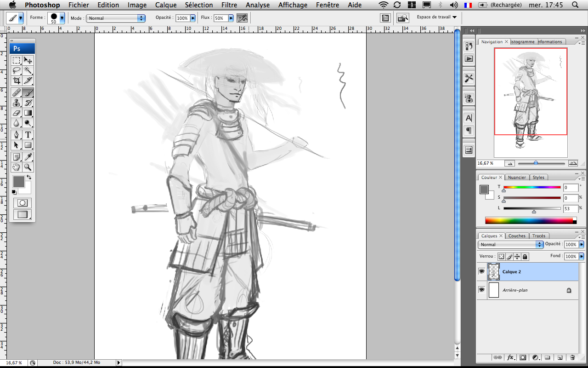Open the Opacité slider arrow in options bar

point(193,18)
